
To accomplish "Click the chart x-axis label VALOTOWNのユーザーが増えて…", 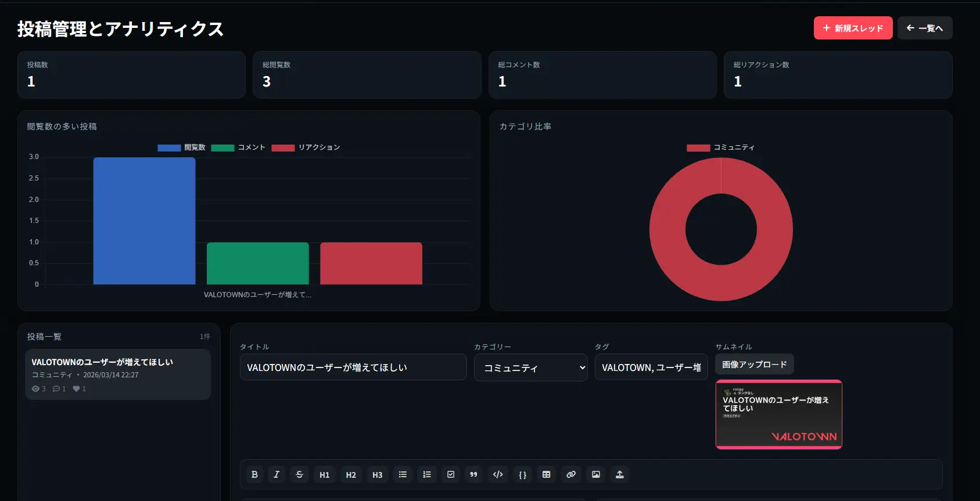I will (x=257, y=295).
